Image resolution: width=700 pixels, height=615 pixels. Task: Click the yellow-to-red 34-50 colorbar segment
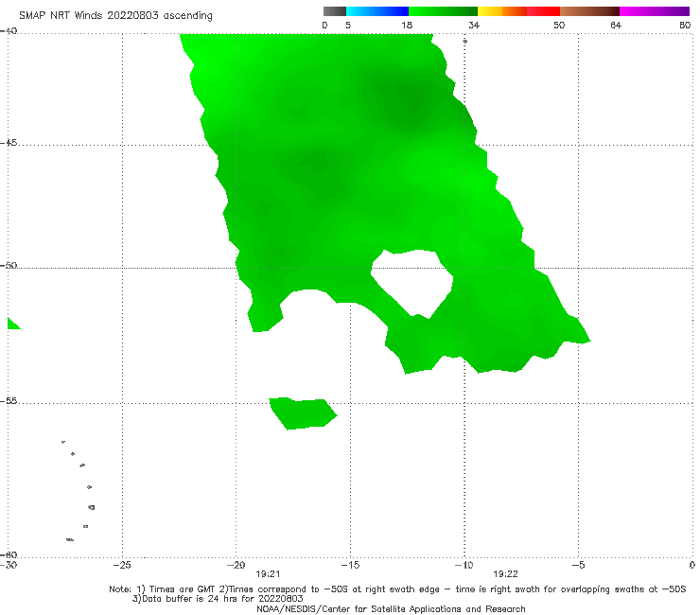click(518, 11)
